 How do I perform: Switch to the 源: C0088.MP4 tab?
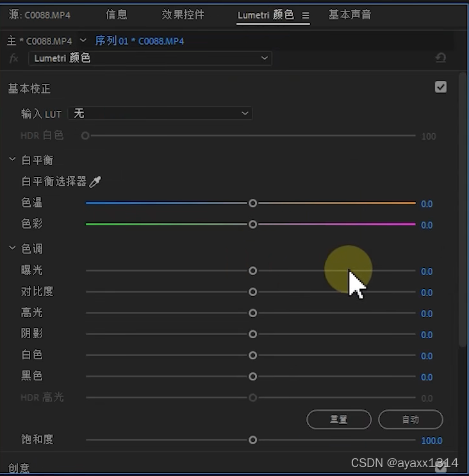40,15
